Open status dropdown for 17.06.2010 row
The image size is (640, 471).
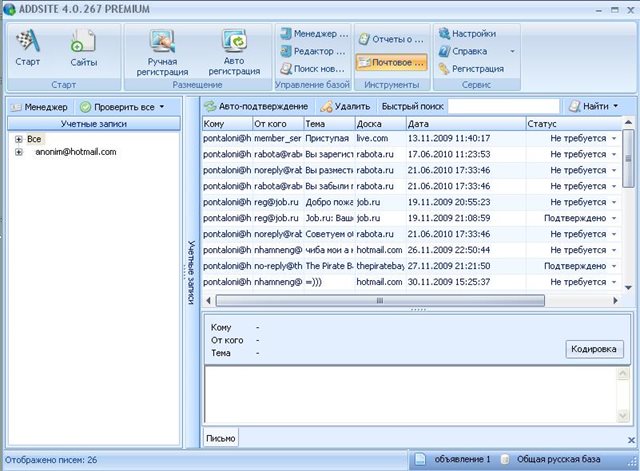[614, 155]
